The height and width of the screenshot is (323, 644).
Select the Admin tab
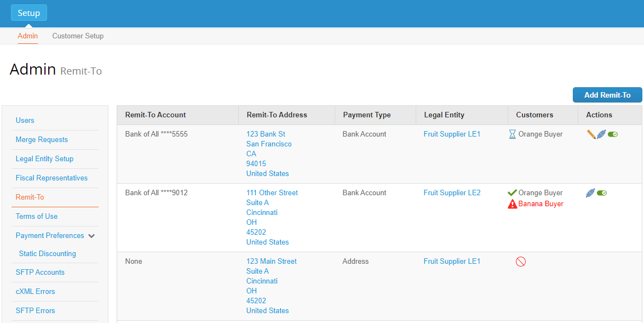point(28,36)
